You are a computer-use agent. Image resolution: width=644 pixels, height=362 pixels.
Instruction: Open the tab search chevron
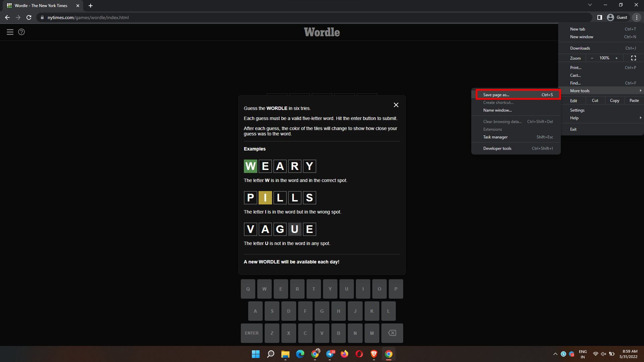pos(590,5)
